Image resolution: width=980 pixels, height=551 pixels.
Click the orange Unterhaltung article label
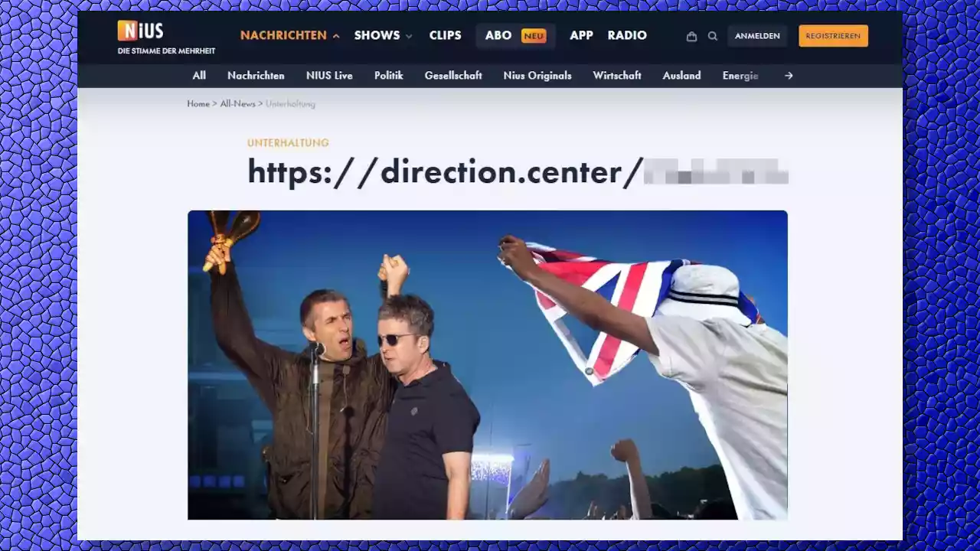coord(288,143)
